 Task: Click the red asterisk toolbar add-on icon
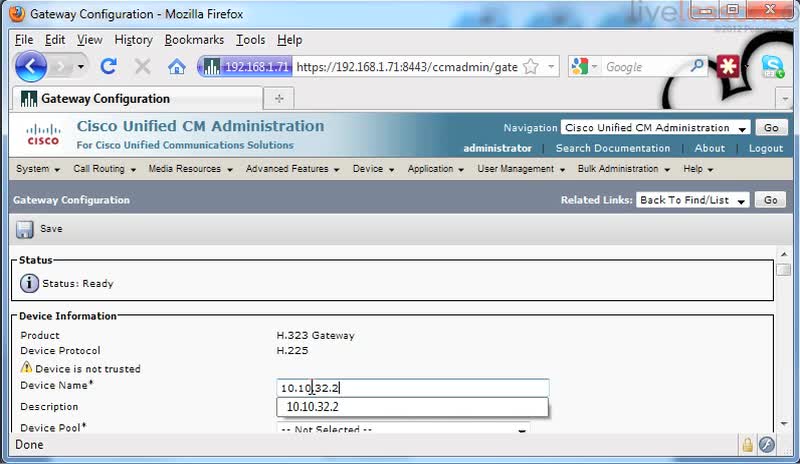(x=728, y=66)
